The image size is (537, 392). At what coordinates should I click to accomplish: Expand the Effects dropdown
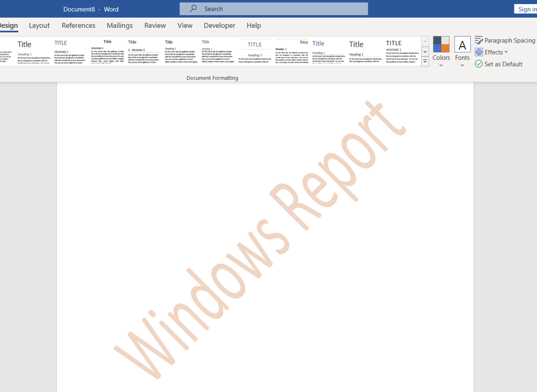(x=491, y=52)
